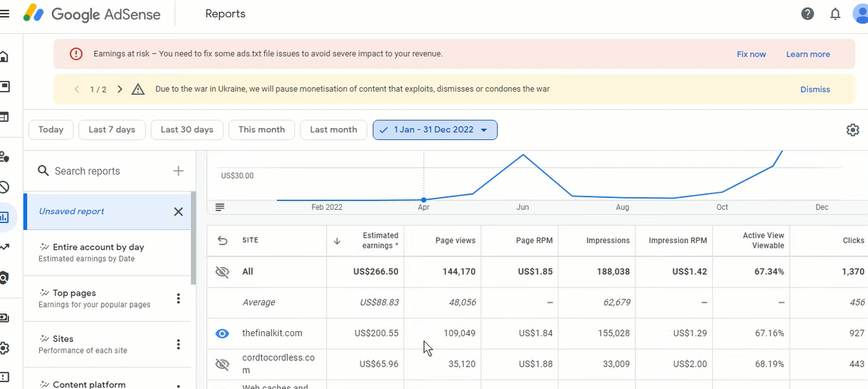Click the red earnings-at-risk warning icon
This screenshot has height=389, width=868.
pos(76,54)
